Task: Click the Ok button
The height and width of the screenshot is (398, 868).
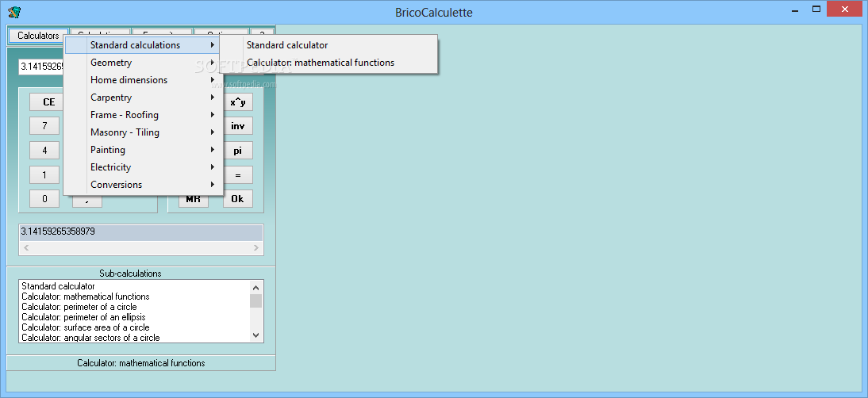Action: coord(238,199)
